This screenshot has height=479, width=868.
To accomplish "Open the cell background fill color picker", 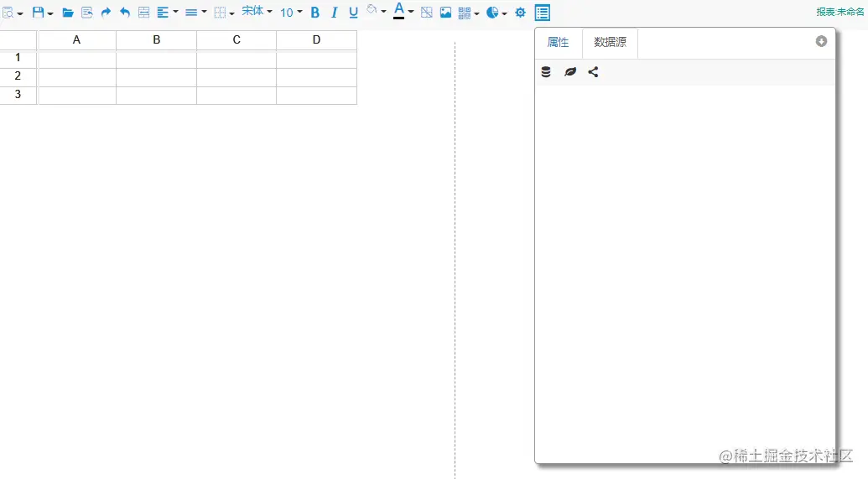I will [x=376, y=11].
